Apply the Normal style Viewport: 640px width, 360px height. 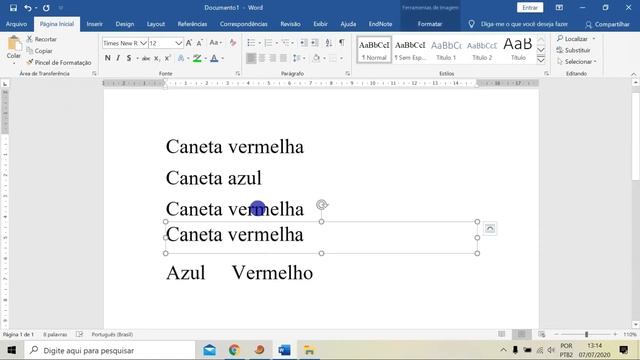[x=374, y=49]
